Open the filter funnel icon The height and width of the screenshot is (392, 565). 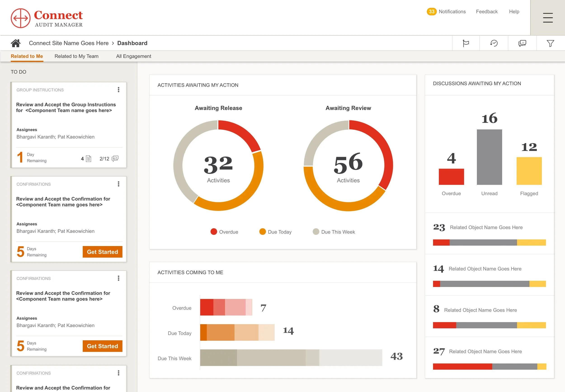coord(550,43)
